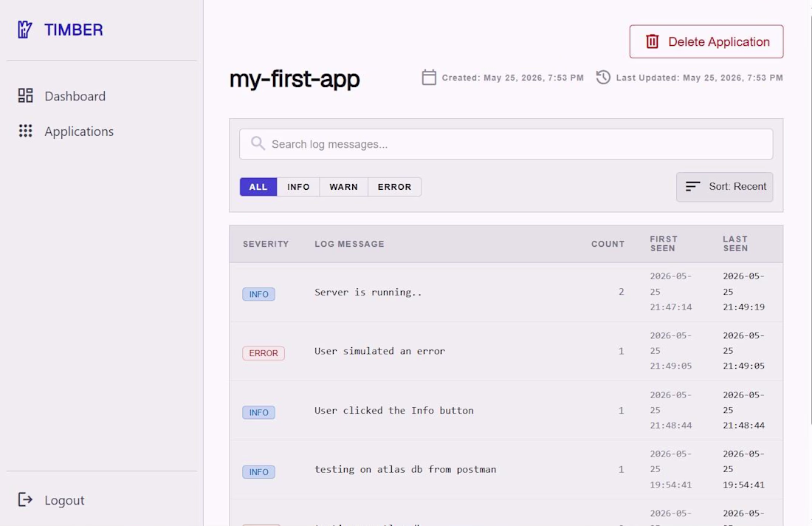The height and width of the screenshot is (526, 812).
Task: Click the Applications dots icon in sidebar
Action: (x=25, y=131)
